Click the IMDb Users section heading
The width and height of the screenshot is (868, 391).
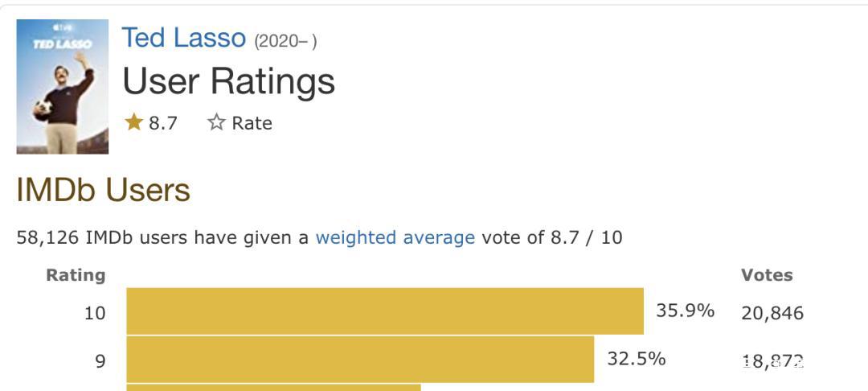click(103, 190)
